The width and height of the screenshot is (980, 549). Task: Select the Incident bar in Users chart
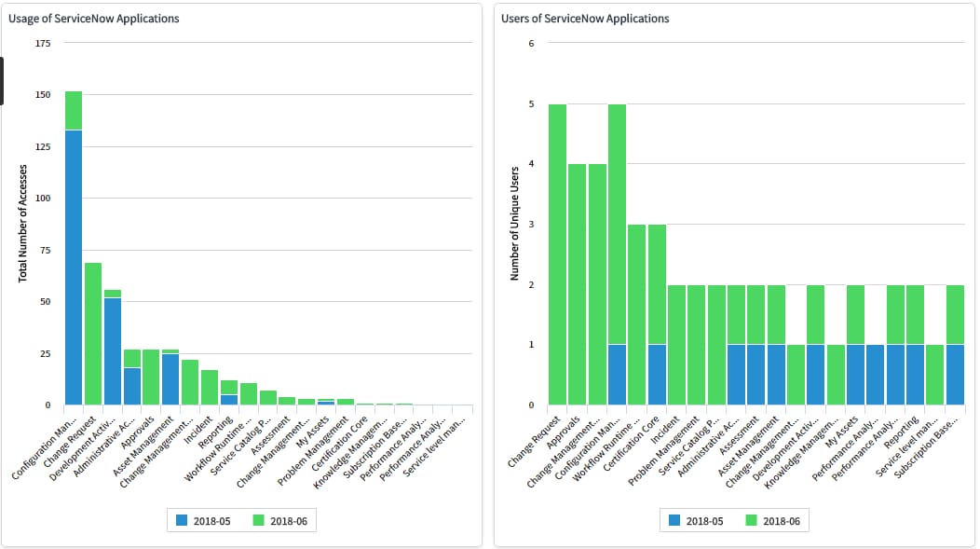[x=676, y=345]
